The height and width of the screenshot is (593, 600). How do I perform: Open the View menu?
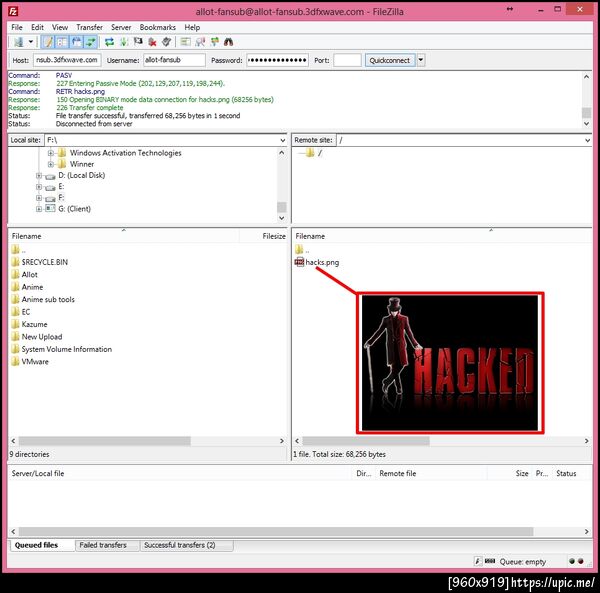(x=60, y=27)
